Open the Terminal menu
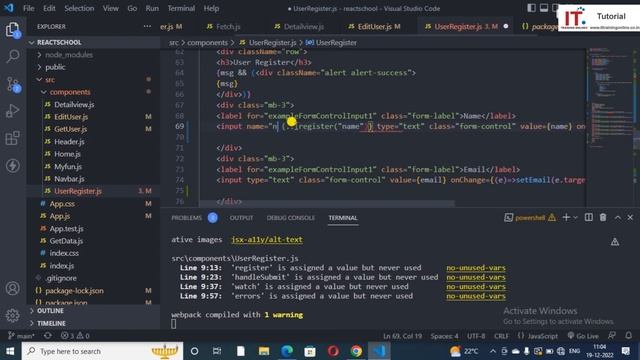Image resolution: width=640 pixels, height=360 pixels. (181, 8)
